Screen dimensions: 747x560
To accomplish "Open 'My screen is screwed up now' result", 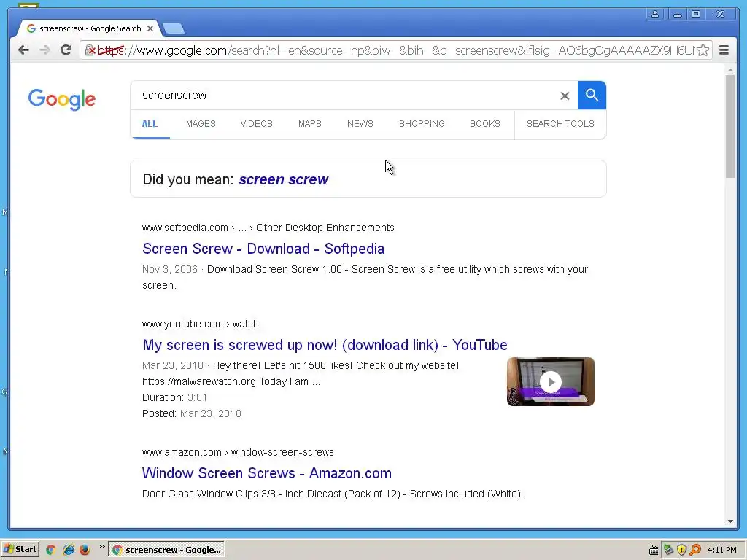I will [325, 345].
